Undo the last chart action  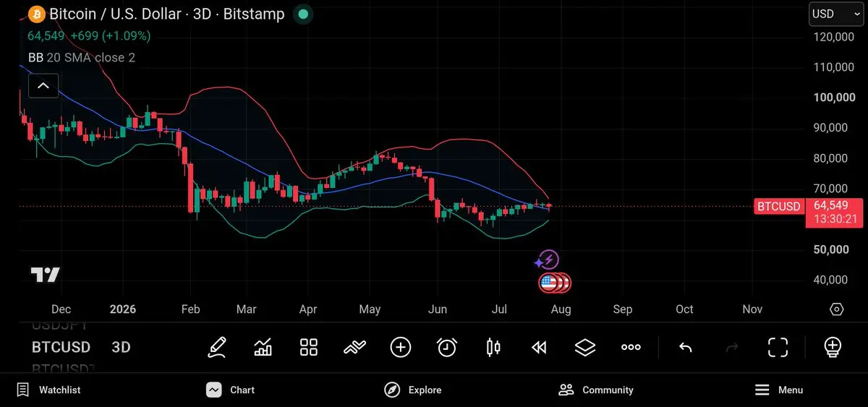click(686, 348)
